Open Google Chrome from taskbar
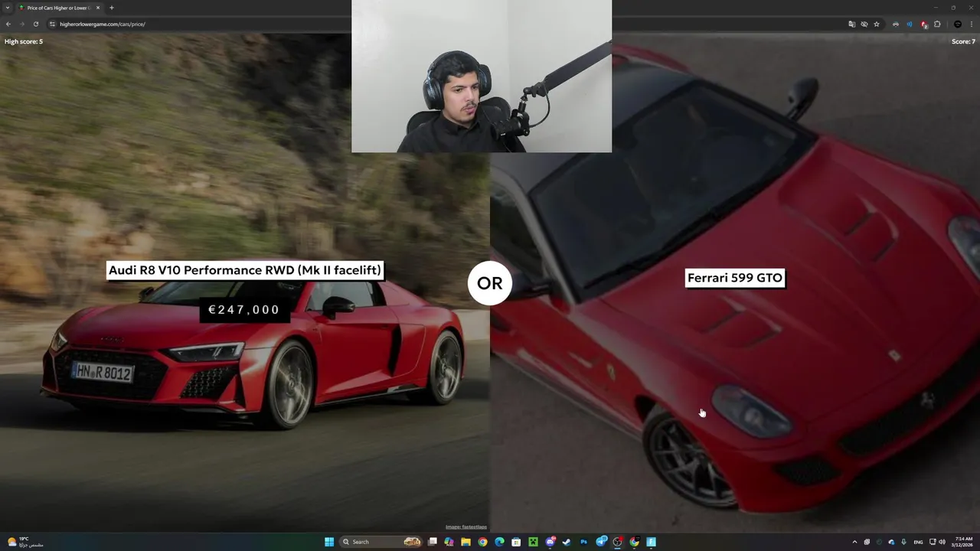Viewport: 980px width, 551px height. 482,542
